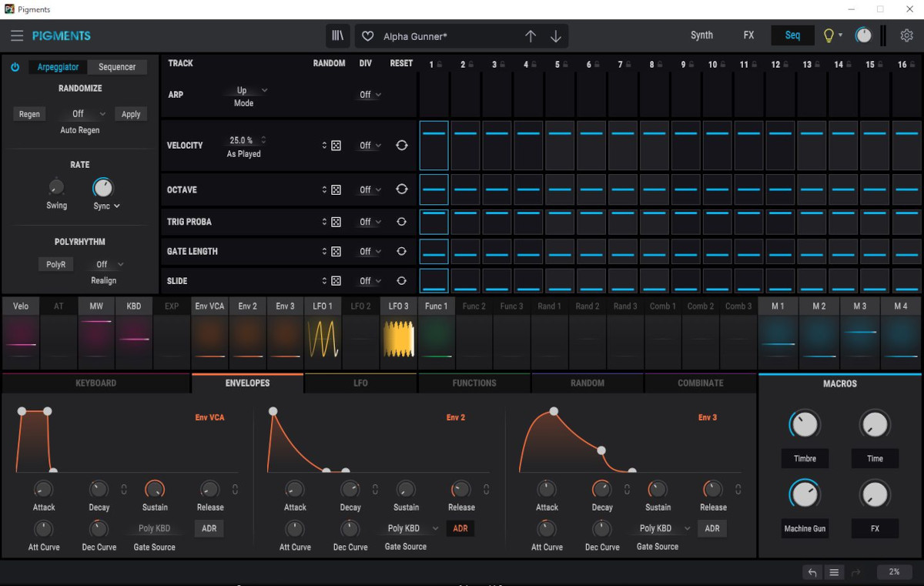Screen dimensions: 924x586
Task: Open the rate Sync dropdown
Action: click(x=107, y=206)
